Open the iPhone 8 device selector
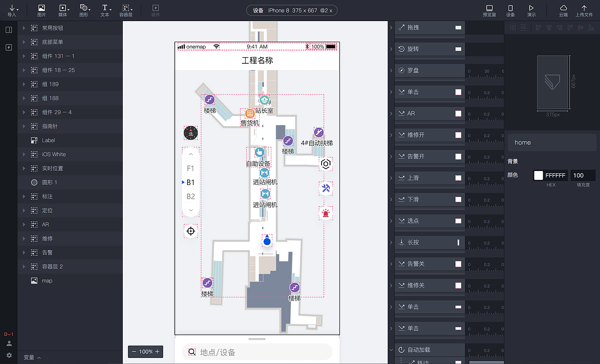 pyautogui.click(x=292, y=10)
